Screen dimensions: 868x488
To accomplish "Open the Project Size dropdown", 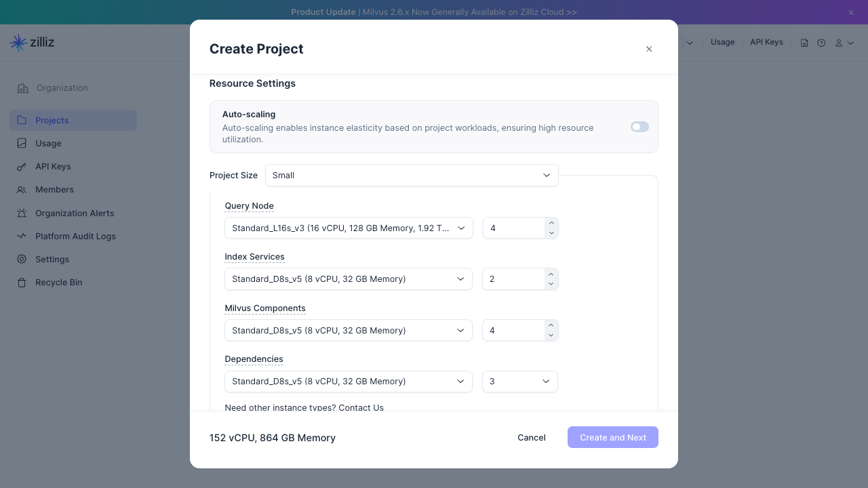I will pyautogui.click(x=412, y=176).
